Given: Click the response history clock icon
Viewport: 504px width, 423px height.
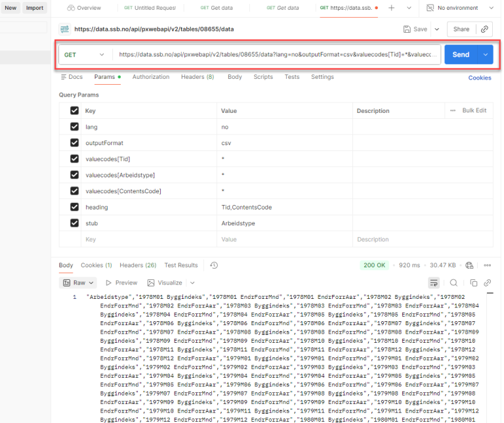Looking at the screenshot, I should coord(214,265).
